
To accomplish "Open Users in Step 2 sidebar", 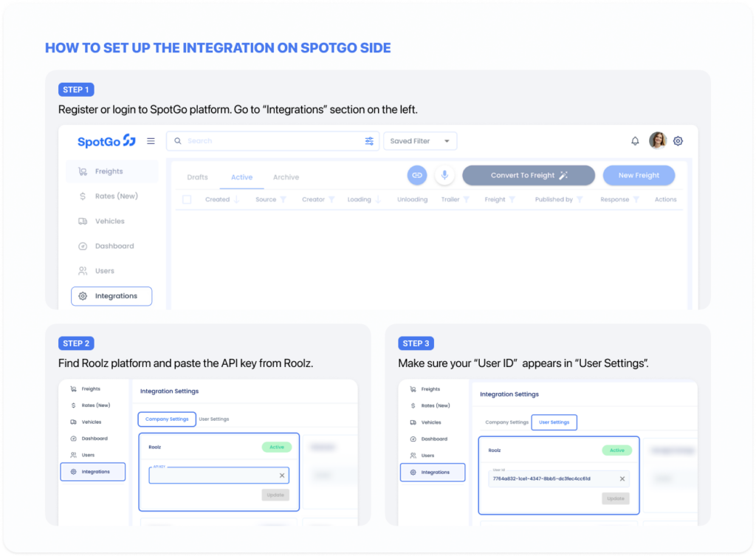I will tap(83, 455).
